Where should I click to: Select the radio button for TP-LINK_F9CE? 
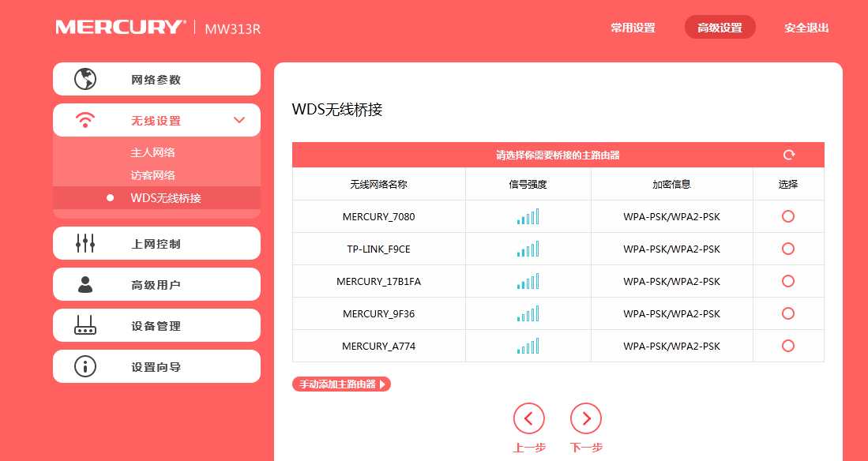788,249
